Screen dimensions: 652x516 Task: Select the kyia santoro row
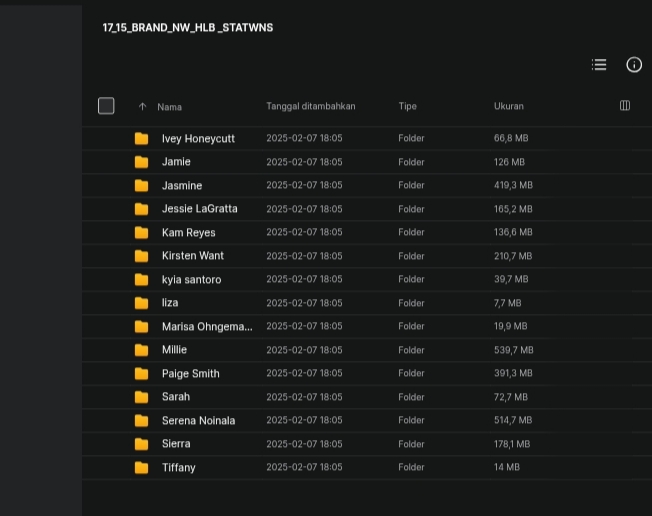click(367, 279)
